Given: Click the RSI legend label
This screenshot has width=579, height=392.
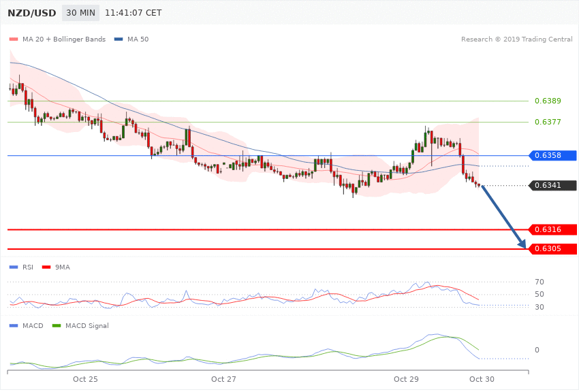Looking at the screenshot, I should 28,267.
